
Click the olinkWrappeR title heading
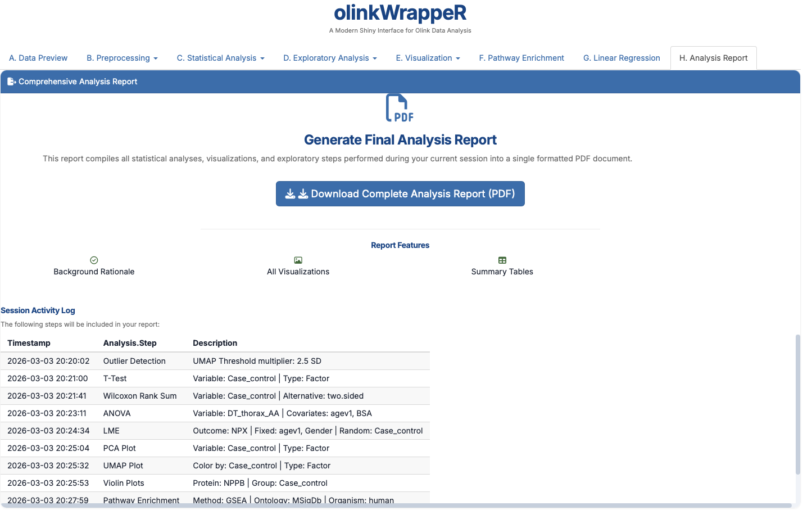[x=400, y=13]
